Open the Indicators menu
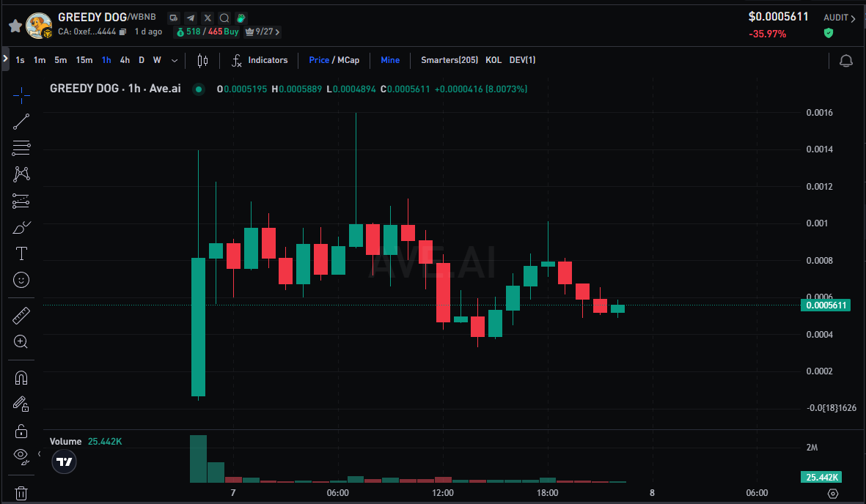The width and height of the screenshot is (866, 504). [260, 60]
